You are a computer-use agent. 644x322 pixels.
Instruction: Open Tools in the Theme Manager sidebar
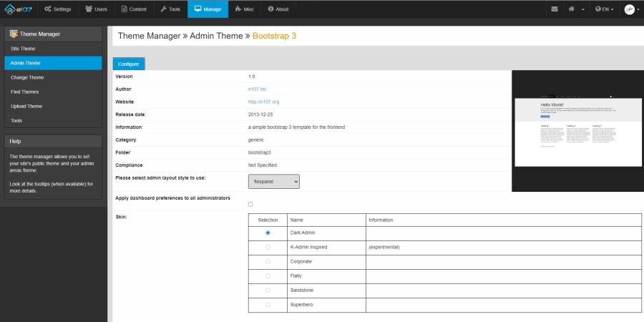(53, 121)
